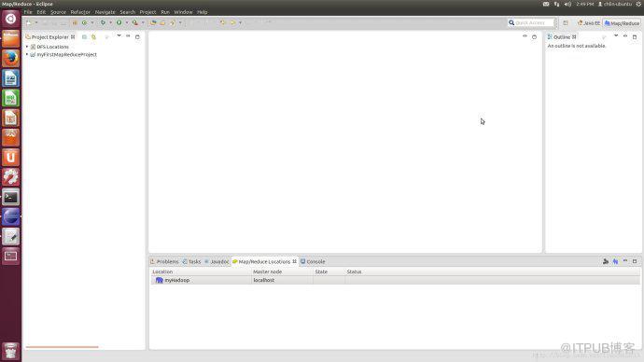Open the File menu
Image resolution: width=644 pixels, height=362 pixels.
click(x=28, y=12)
